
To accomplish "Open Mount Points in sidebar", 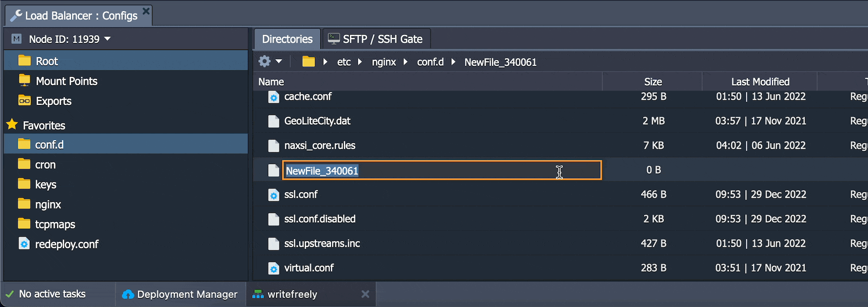I will tap(66, 81).
